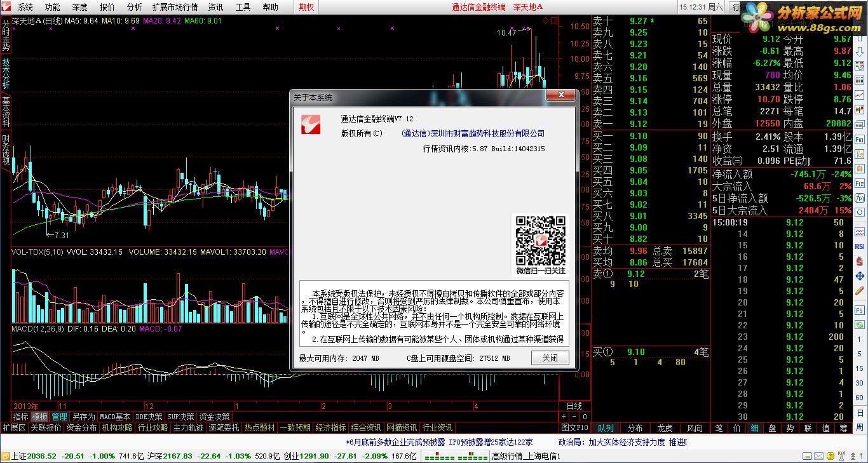The image size is (868, 463).
Task: Click the 高级行情_上海电信1 server status
Action: pyautogui.click(x=526, y=457)
